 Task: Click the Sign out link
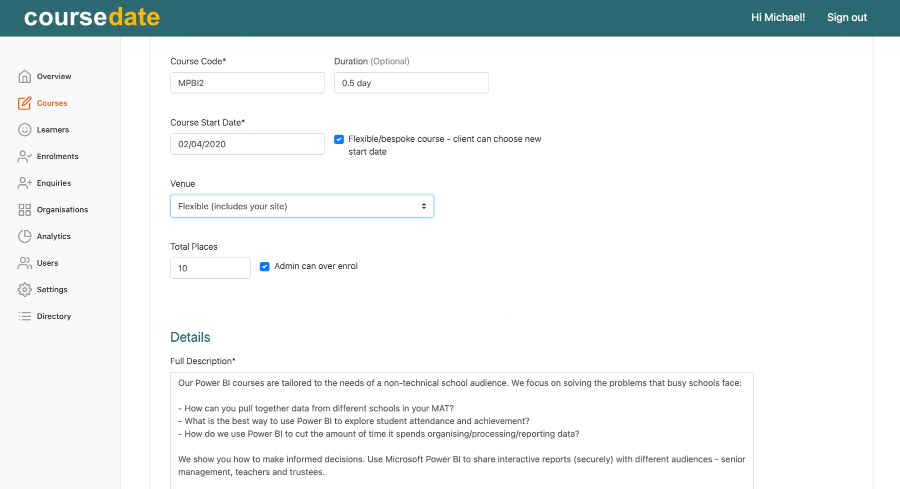pyautogui.click(x=846, y=18)
